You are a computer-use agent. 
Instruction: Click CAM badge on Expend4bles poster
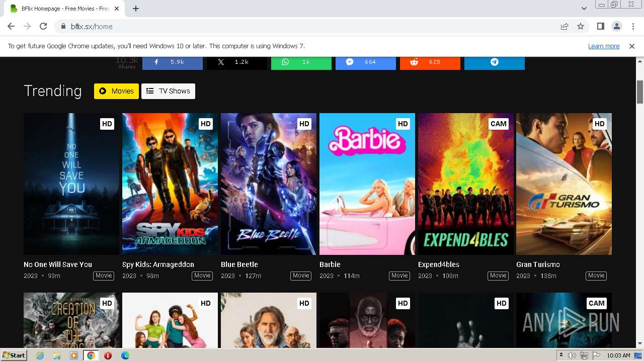499,124
